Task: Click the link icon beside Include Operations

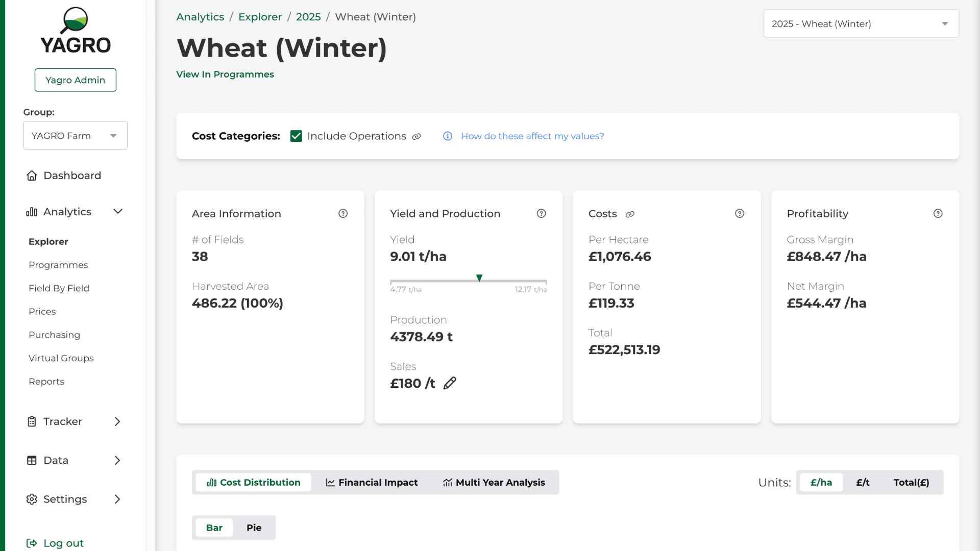Action: pos(416,137)
